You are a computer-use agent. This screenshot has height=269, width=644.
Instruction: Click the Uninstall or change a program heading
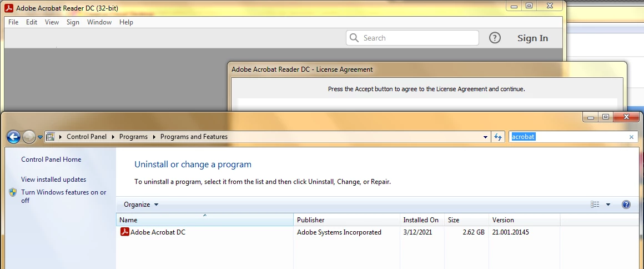coord(193,165)
